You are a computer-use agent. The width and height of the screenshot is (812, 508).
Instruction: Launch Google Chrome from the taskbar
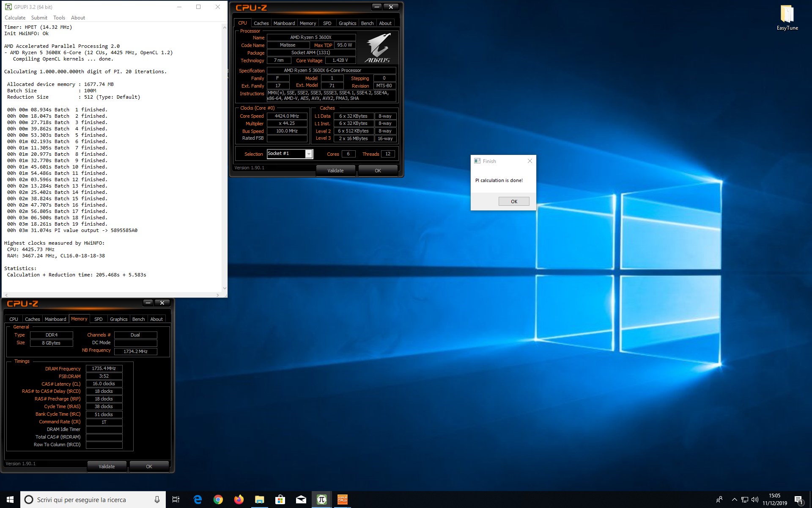pos(218,500)
